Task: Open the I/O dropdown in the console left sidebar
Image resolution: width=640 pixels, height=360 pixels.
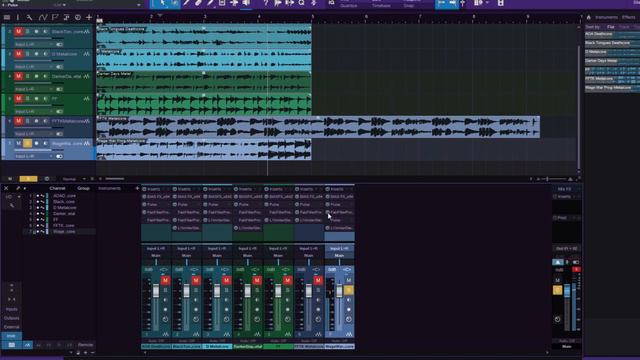Action: (x=12, y=197)
